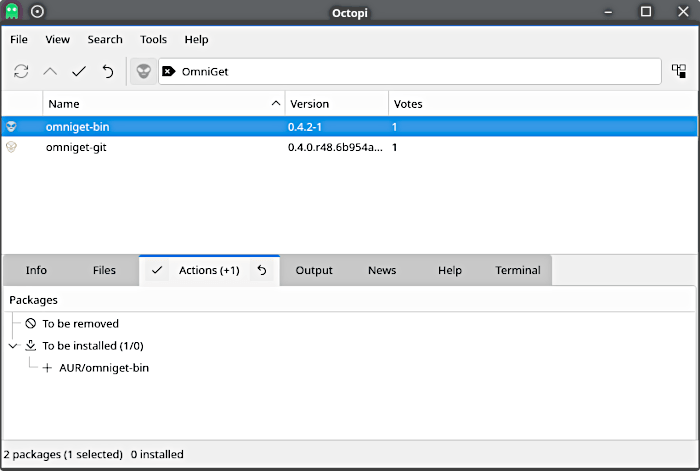Select the To be removed tree item
The image size is (700, 471).
[x=80, y=324]
